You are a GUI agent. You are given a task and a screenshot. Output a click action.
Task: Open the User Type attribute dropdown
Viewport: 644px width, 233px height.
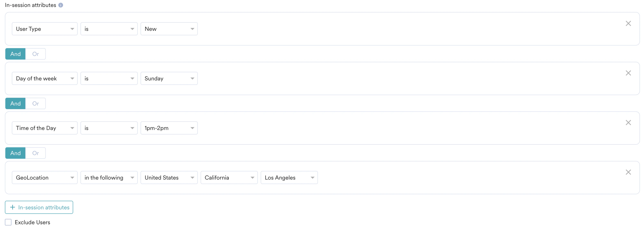tap(45, 29)
